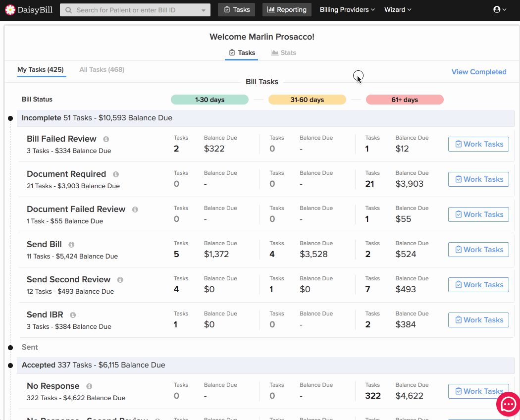The width and height of the screenshot is (520, 420).
Task: Switch to All Tasks (468) tab
Action: (102, 70)
